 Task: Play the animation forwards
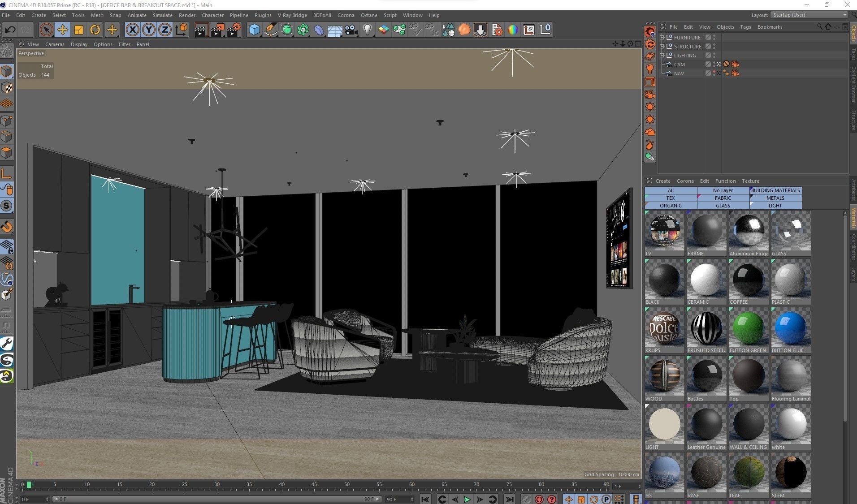pos(467,499)
